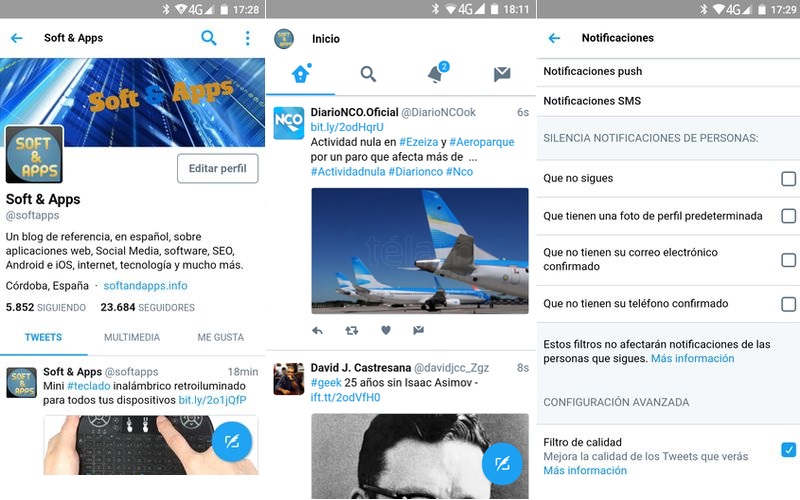Viewport: 800px width, 500px height.
Task: Share DiarioNCO tweet via message icon
Action: click(x=418, y=331)
